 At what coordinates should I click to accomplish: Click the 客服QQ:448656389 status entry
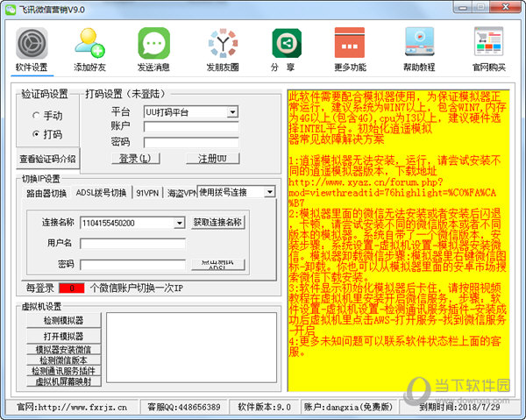(x=184, y=407)
